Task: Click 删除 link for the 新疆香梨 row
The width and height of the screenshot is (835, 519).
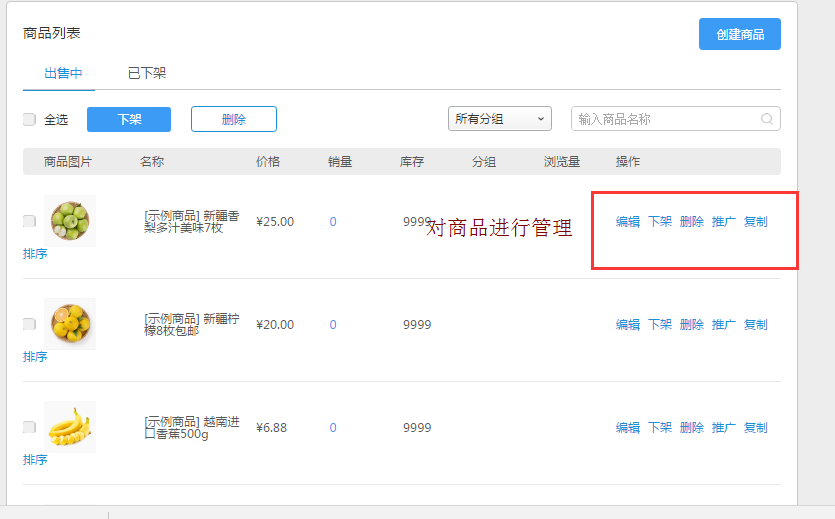Action: [691, 222]
